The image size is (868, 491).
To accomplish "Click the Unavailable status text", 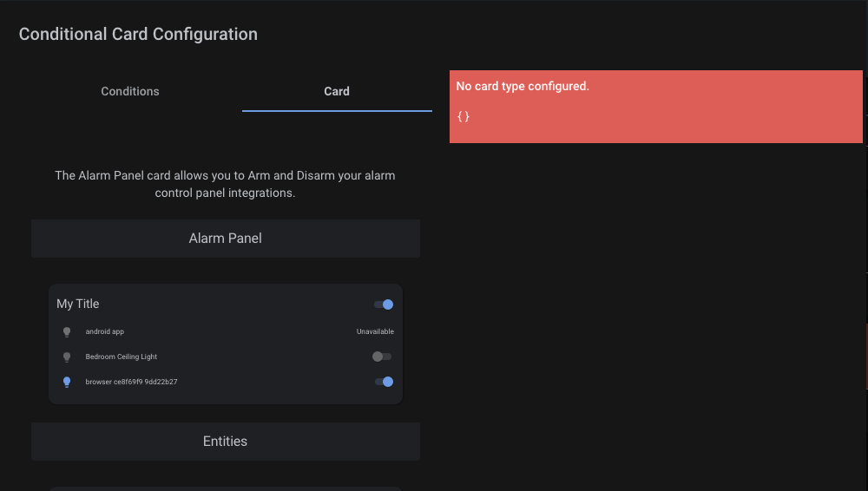I will [x=375, y=331].
